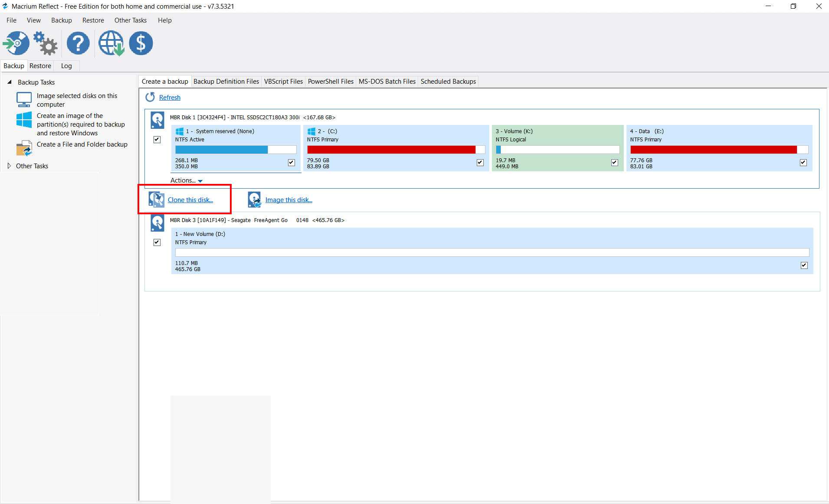Click the Windows flag on System reserved partition
Screen dimensions: 829x504
[x=180, y=131]
